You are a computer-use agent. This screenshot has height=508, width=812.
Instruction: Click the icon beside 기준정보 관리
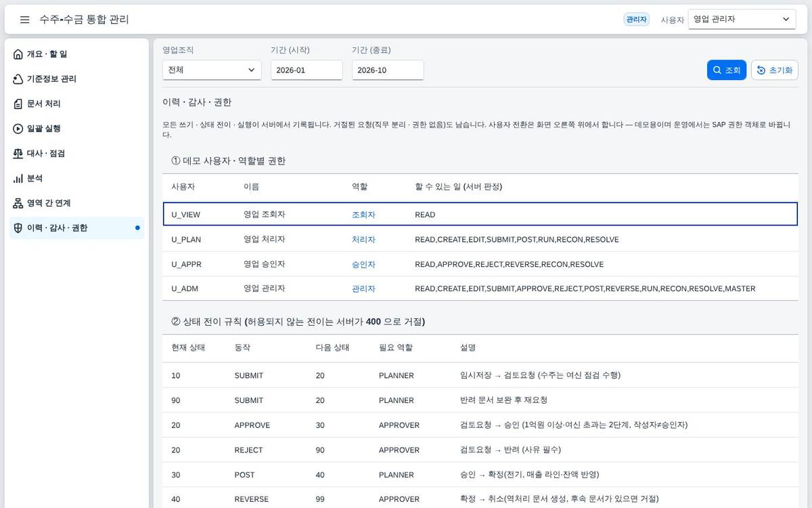tap(18, 79)
